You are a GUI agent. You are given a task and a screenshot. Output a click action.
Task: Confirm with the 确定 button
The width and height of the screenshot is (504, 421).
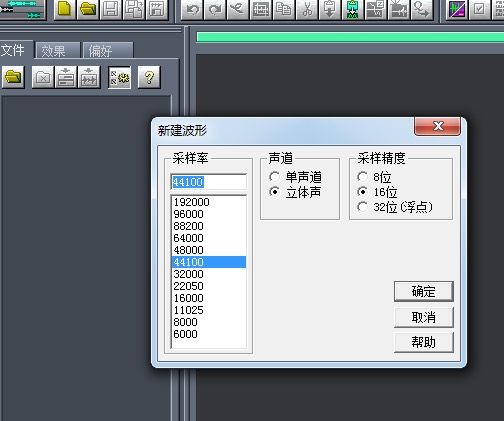424,291
